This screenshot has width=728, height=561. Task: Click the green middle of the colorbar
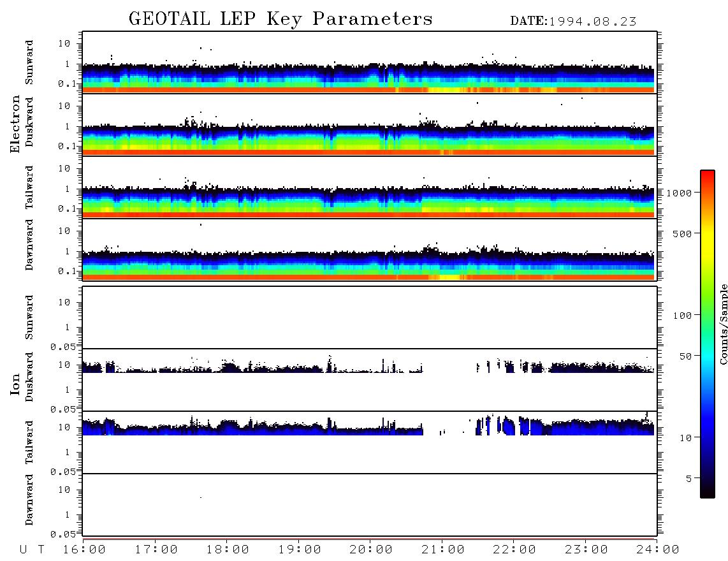click(x=708, y=302)
